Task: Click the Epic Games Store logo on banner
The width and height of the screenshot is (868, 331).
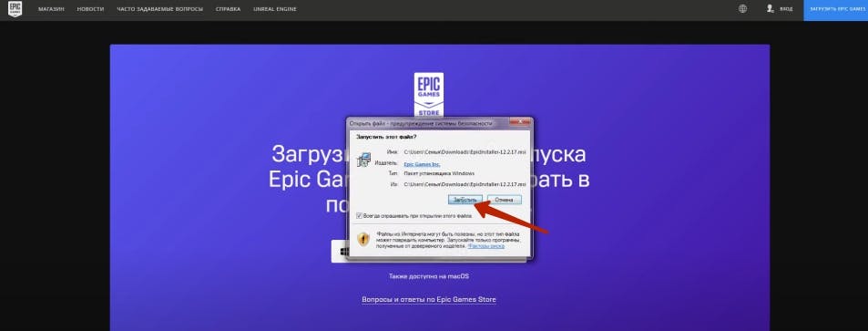Action: pyautogui.click(x=428, y=94)
